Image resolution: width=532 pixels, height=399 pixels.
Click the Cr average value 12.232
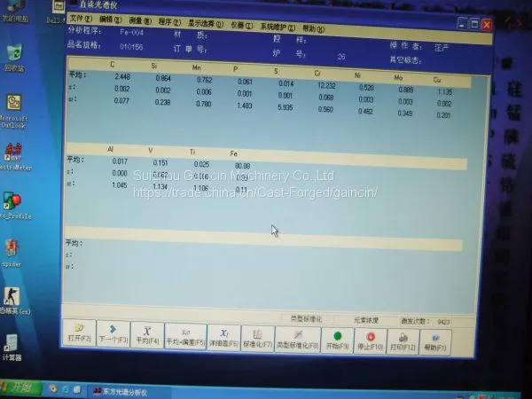[326, 85]
